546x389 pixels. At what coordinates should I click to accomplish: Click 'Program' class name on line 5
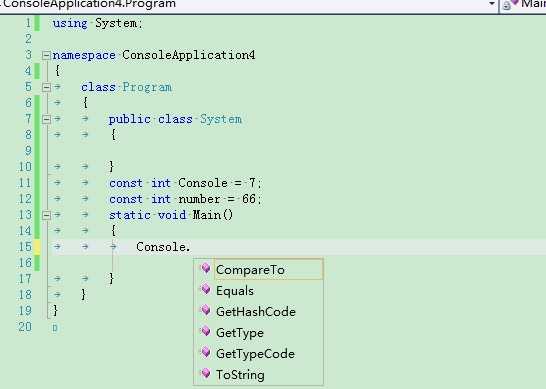(147, 87)
